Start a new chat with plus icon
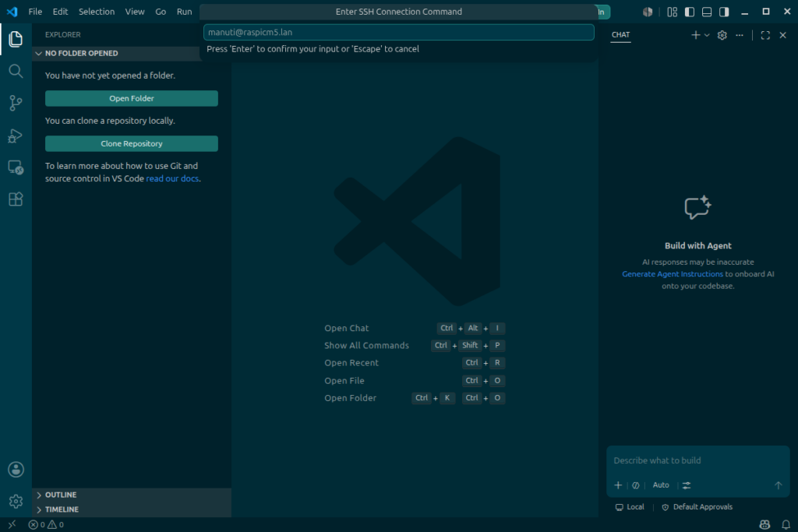This screenshot has width=798, height=532. (x=695, y=35)
